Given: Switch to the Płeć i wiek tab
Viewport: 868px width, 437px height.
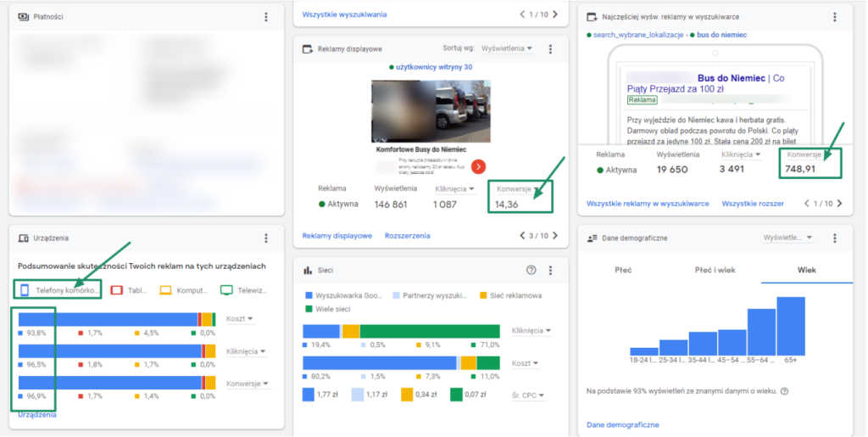Looking at the screenshot, I should click(x=715, y=270).
